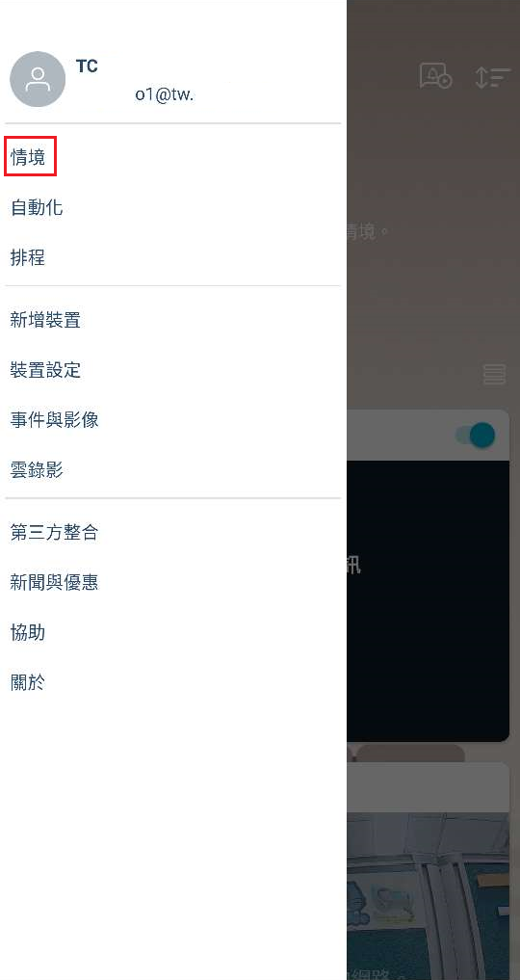Viewport: 520px width, 980px height.
Task: Open 排程 schedule menu entry
Action: (x=28, y=257)
